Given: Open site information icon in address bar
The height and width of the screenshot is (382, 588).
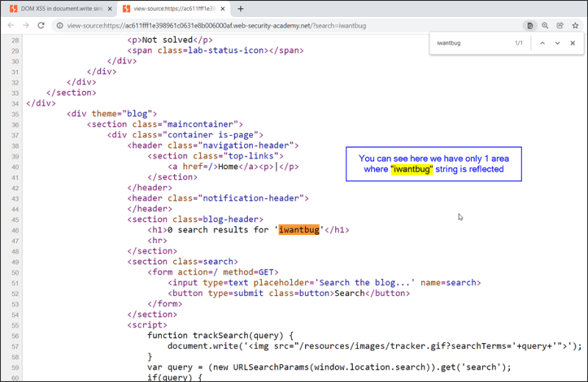Looking at the screenshot, I should click(x=60, y=26).
